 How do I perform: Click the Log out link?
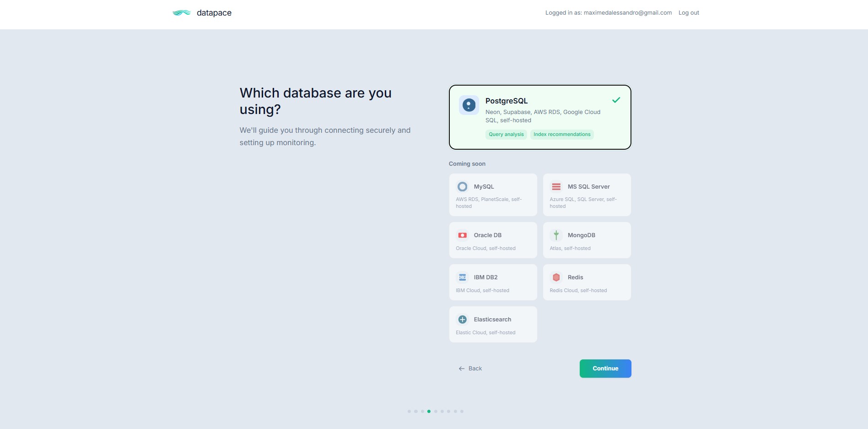[x=688, y=12]
